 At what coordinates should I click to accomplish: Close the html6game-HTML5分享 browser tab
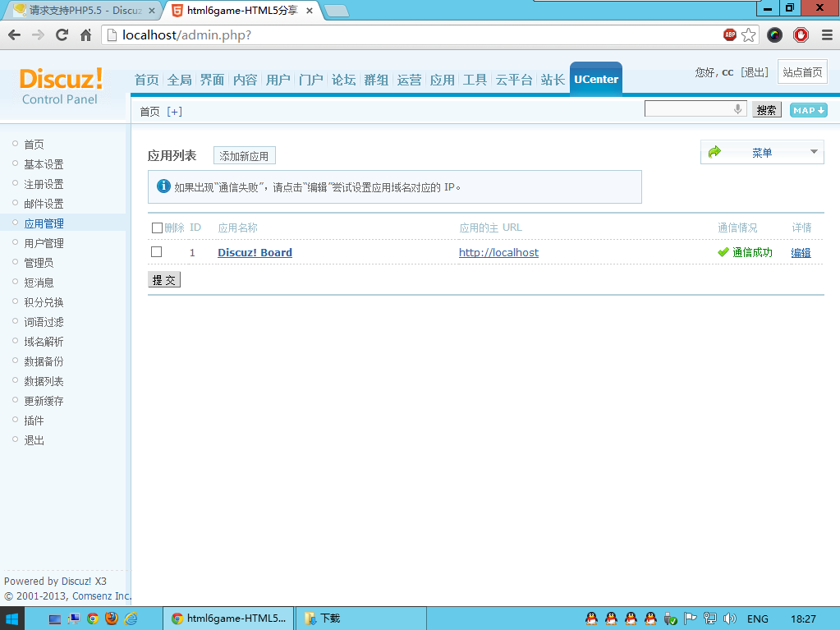point(309,11)
